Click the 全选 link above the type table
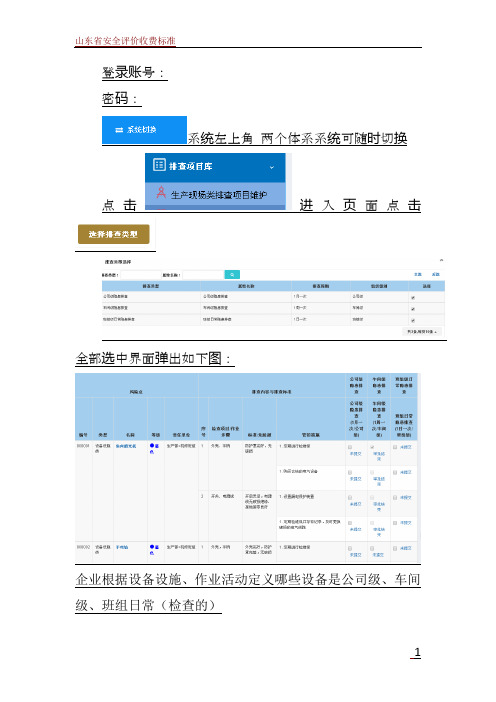 point(417,274)
